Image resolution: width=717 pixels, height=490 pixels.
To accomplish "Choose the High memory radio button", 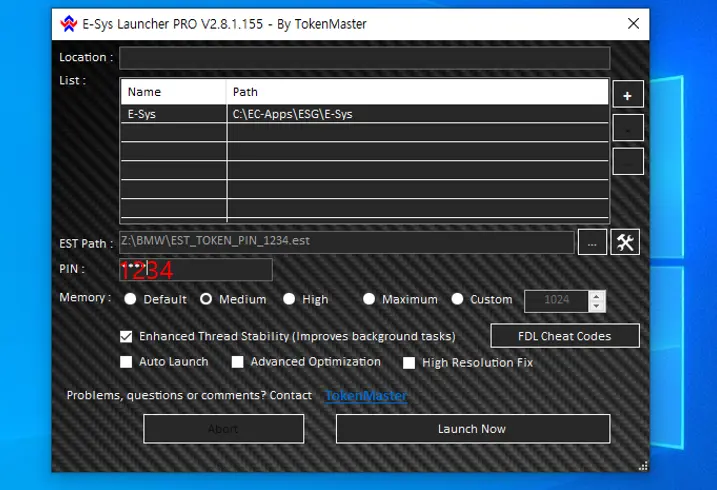I will pyautogui.click(x=289, y=299).
